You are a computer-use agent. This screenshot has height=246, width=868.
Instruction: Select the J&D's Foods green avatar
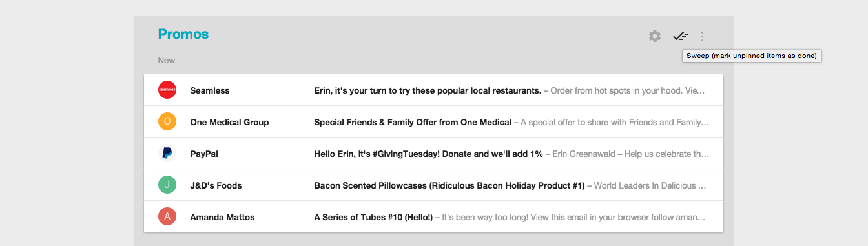click(x=167, y=185)
